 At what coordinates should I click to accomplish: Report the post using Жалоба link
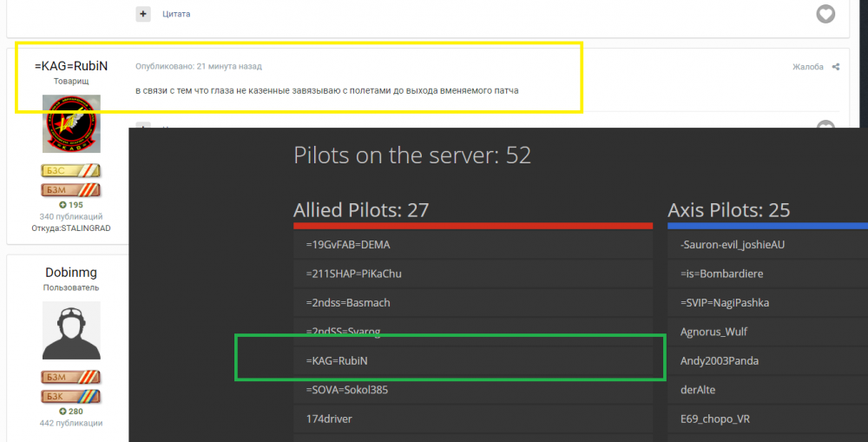(x=807, y=67)
